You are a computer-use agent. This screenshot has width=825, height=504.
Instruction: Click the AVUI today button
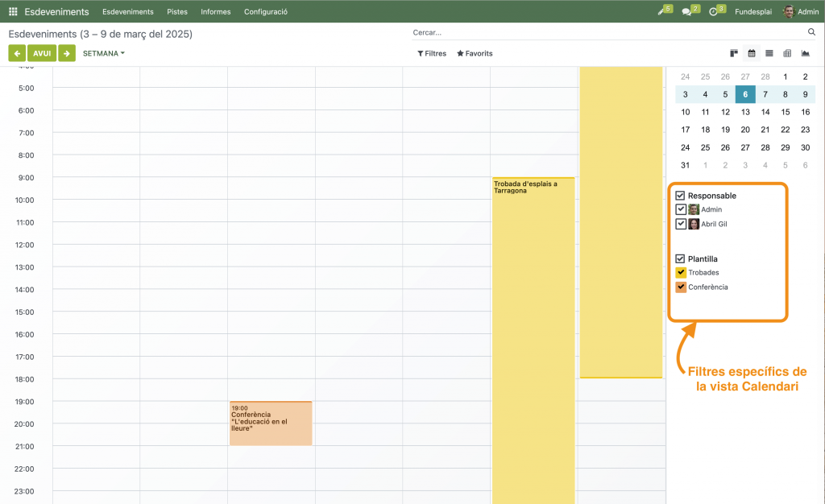click(x=42, y=54)
